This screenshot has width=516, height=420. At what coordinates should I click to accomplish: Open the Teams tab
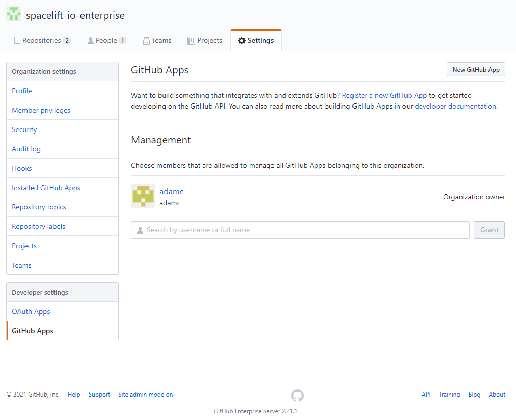(x=157, y=41)
